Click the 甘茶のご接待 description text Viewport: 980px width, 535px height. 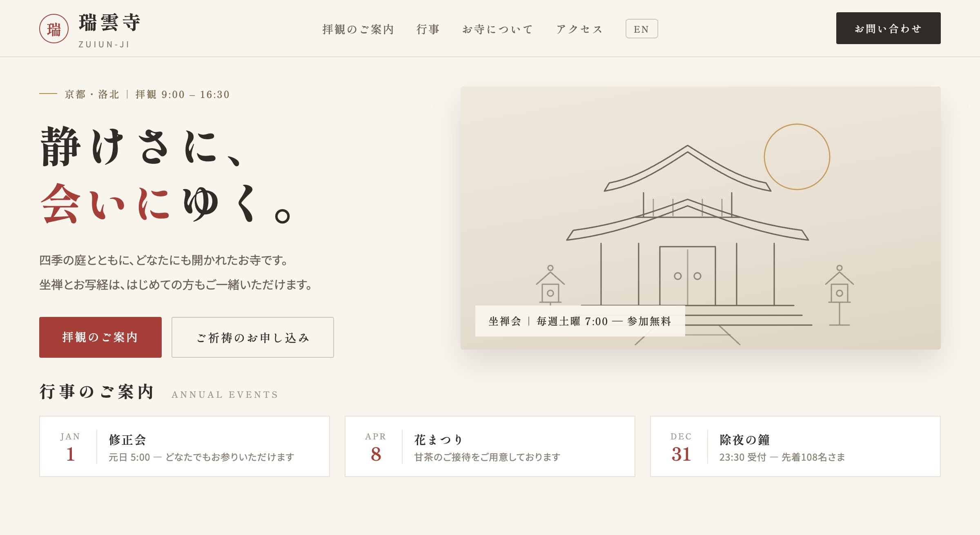(x=487, y=457)
